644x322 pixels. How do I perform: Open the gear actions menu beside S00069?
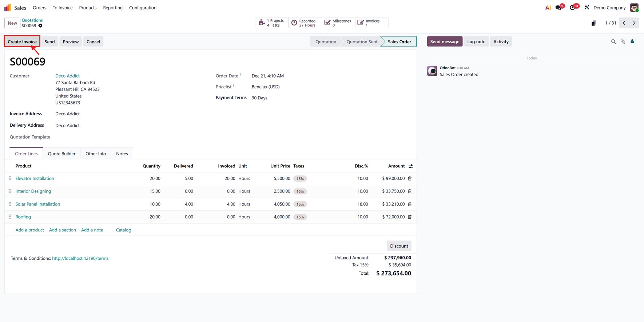40,26
